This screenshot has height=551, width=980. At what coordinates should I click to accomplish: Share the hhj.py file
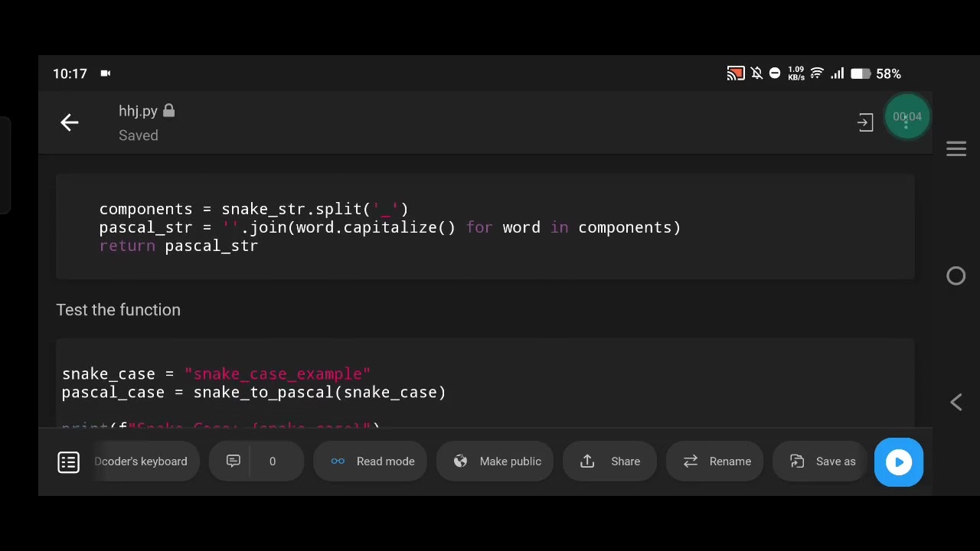pos(610,461)
